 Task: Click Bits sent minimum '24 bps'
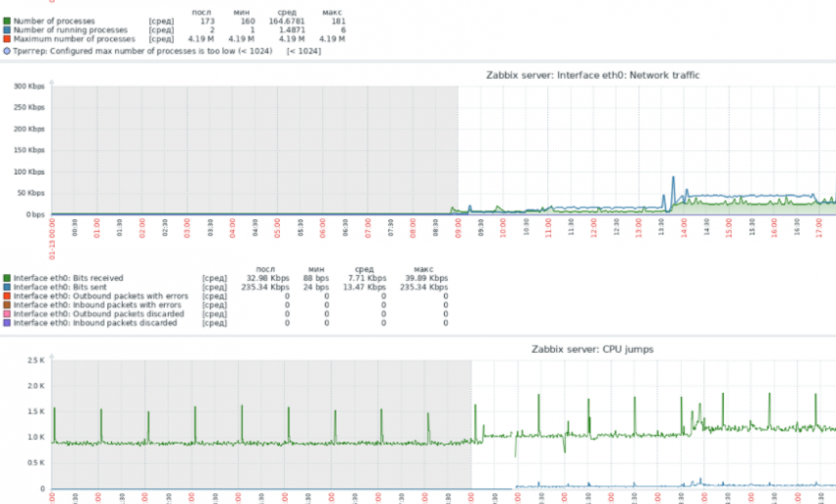pyautogui.click(x=316, y=288)
